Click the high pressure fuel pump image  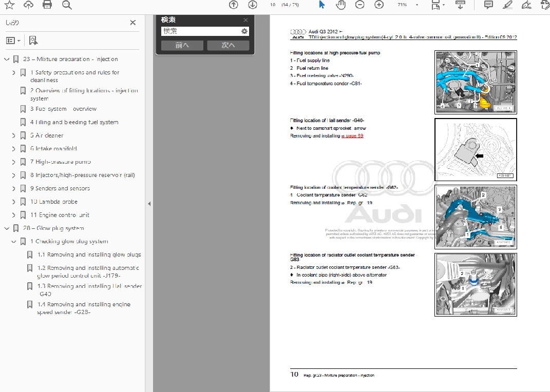coord(476,82)
